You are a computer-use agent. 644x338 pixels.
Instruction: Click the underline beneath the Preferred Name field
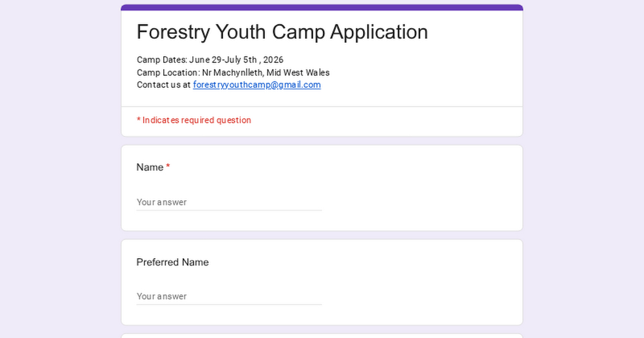(229, 305)
